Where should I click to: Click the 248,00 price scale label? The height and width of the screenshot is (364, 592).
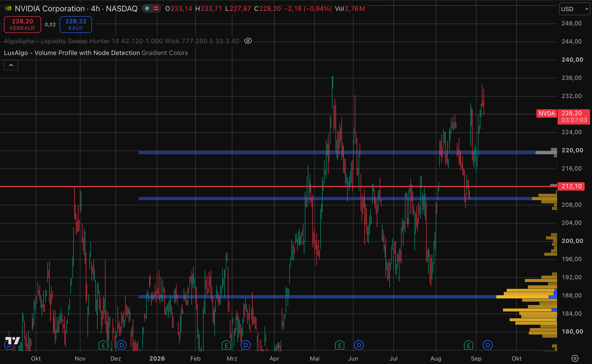(x=572, y=23)
